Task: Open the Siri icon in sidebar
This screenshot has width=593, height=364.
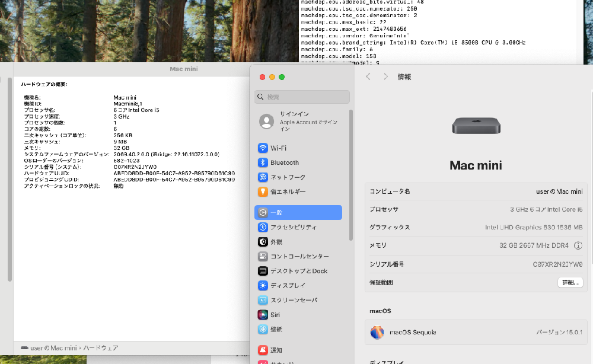Action: pos(263,315)
